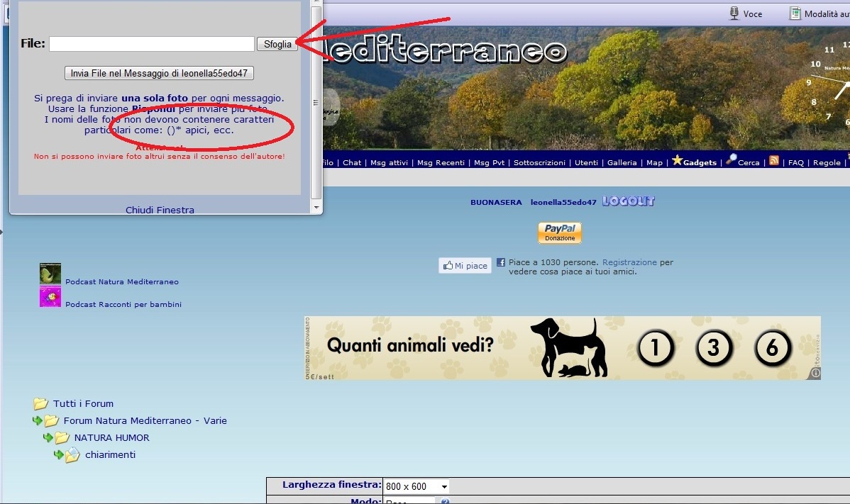Viewport: 850px width, 504px height.
Task: Click the microphone Voce icon
Action: (734, 13)
